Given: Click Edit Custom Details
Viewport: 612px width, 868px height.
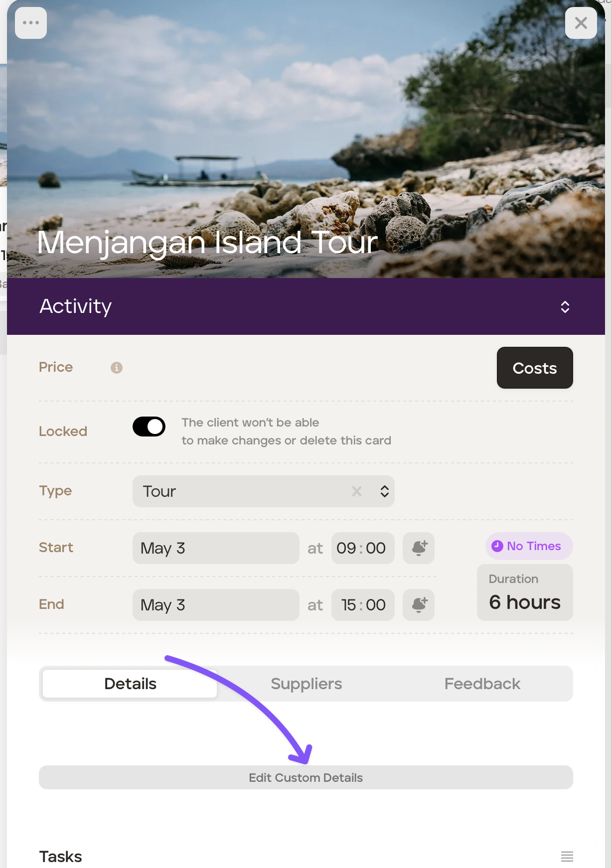Looking at the screenshot, I should tap(306, 777).
